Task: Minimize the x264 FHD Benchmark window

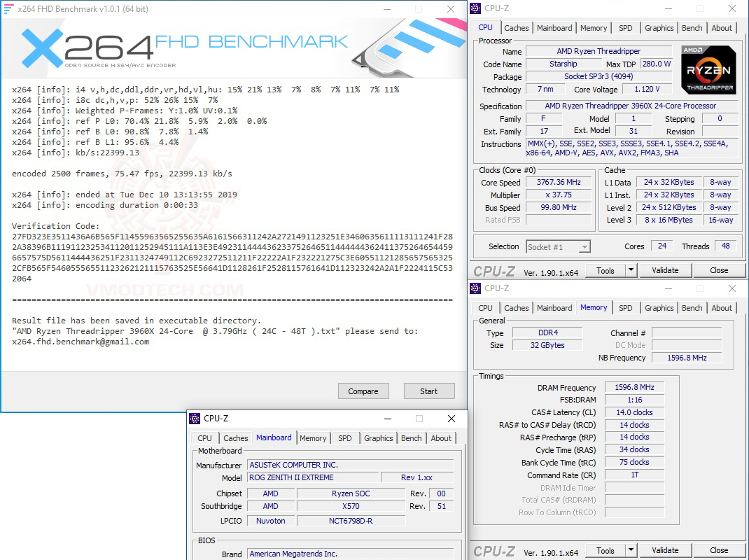Action: pos(387,9)
